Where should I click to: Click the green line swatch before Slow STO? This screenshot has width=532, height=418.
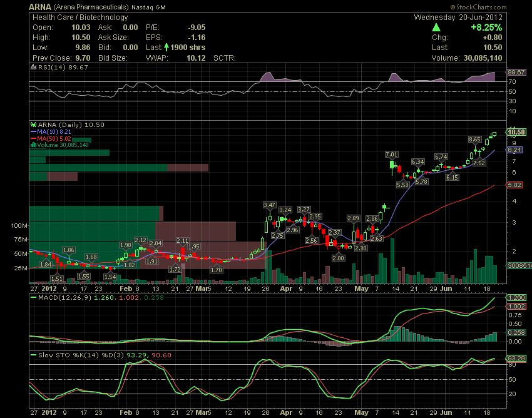pos(33,355)
